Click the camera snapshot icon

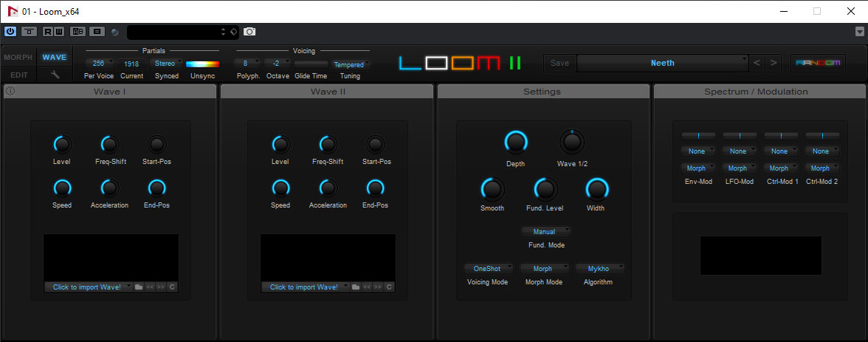click(x=250, y=32)
